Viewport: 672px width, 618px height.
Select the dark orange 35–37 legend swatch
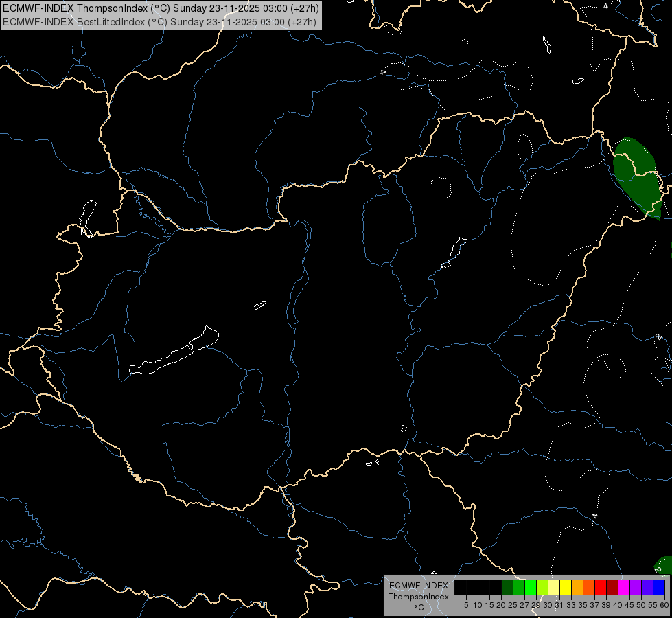click(x=589, y=588)
